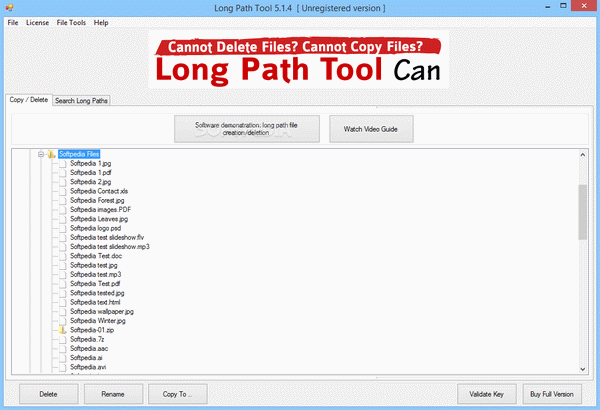This screenshot has width=600, height=410.
Task: Open the File menu
Action: coord(13,23)
